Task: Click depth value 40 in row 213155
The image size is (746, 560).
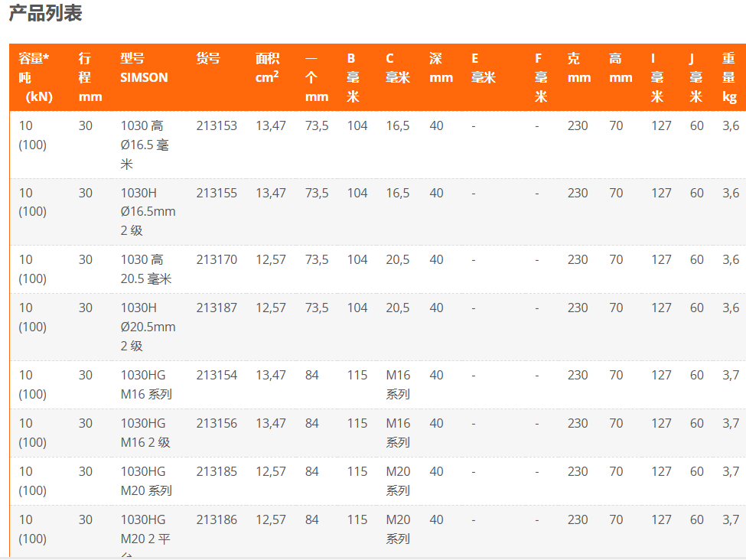Action: coord(436,193)
